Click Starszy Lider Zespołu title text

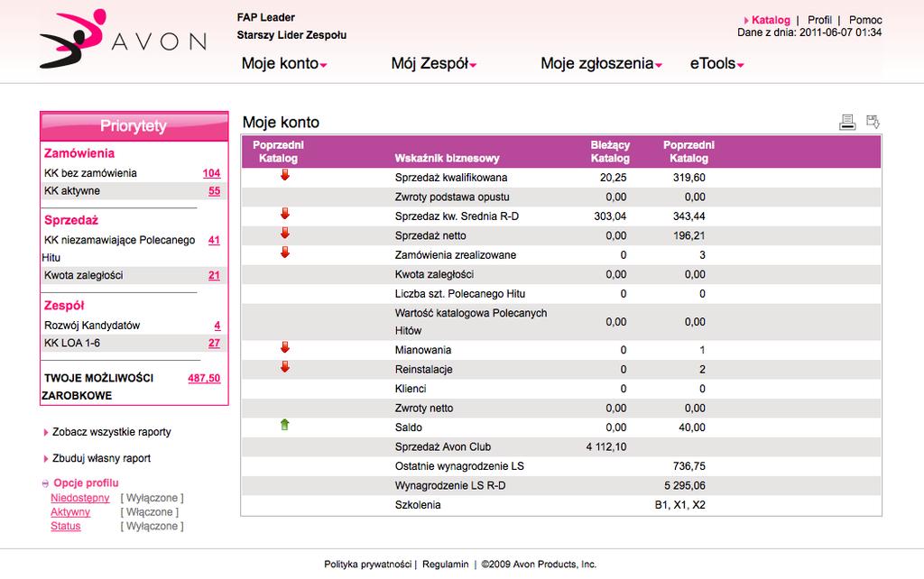click(291, 35)
